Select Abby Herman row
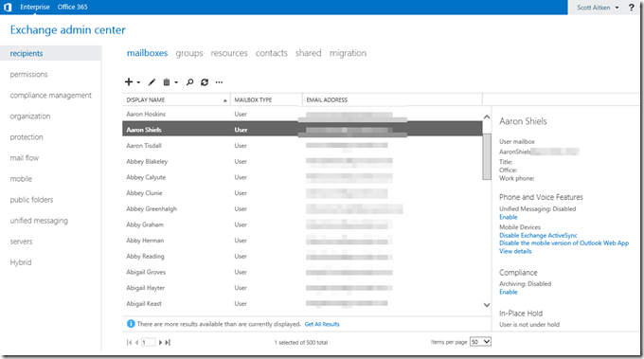This screenshot has height=359, width=644. [x=302, y=241]
